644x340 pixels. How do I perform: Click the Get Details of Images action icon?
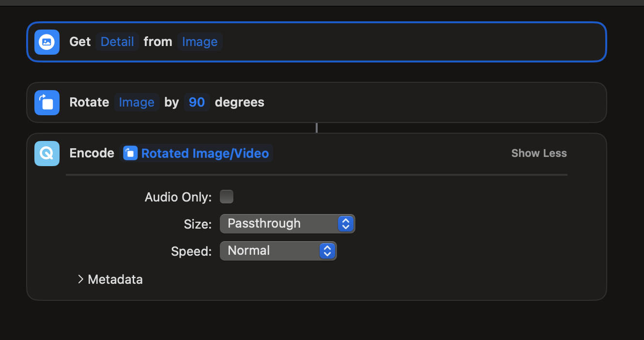pos(47,42)
